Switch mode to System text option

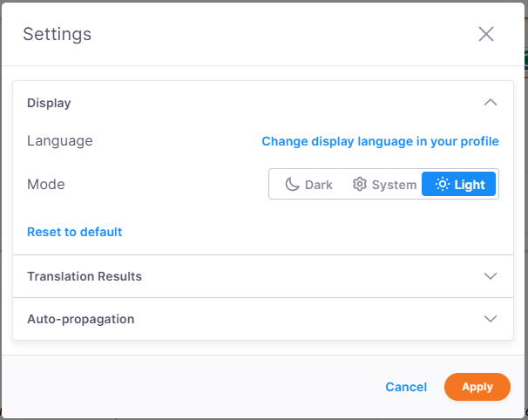(x=394, y=185)
